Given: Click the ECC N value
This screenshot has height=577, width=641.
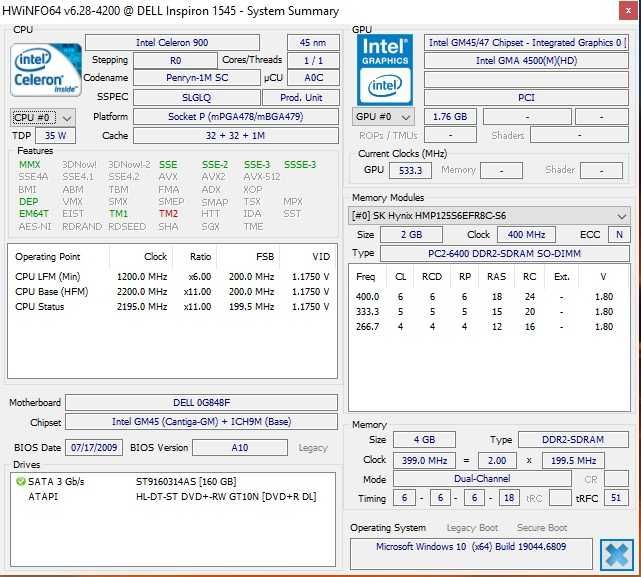Looking at the screenshot, I should [619, 235].
